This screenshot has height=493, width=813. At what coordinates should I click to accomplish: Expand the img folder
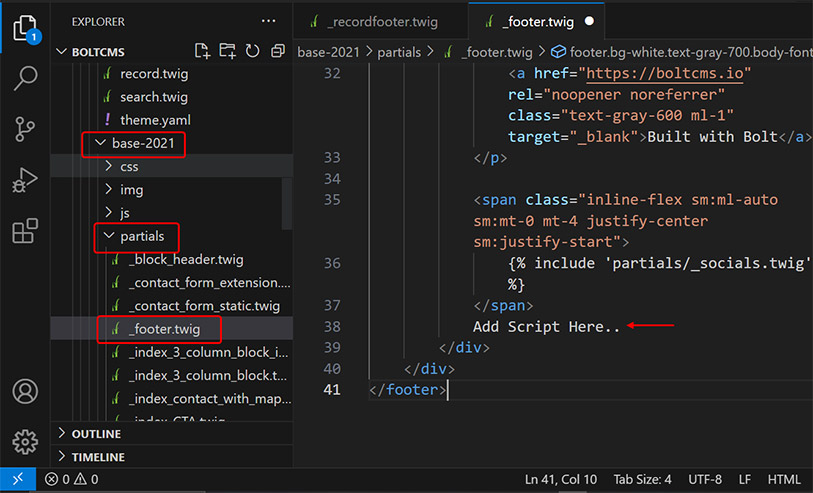108,189
